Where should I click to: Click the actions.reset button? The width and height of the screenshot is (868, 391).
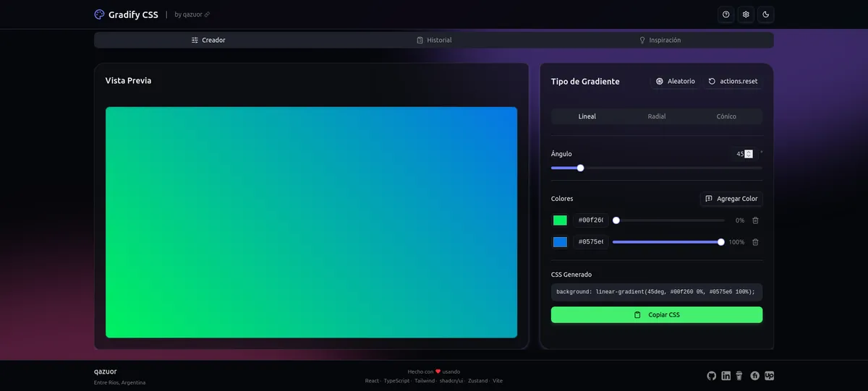(x=733, y=82)
